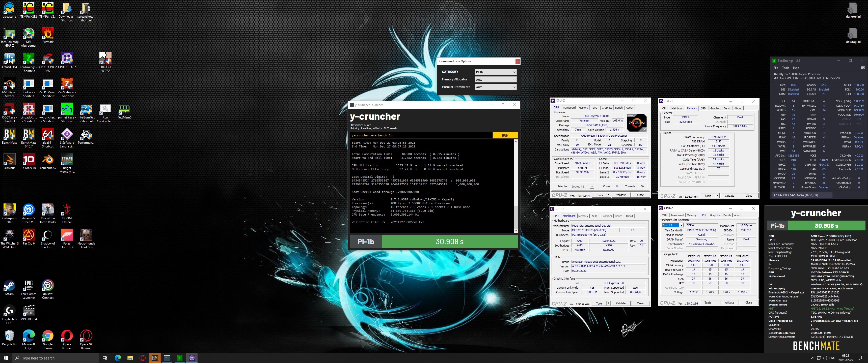Open OCCT.exe shortcut icon
The width and height of the screenshot is (868, 363).
tap(9, 113)
